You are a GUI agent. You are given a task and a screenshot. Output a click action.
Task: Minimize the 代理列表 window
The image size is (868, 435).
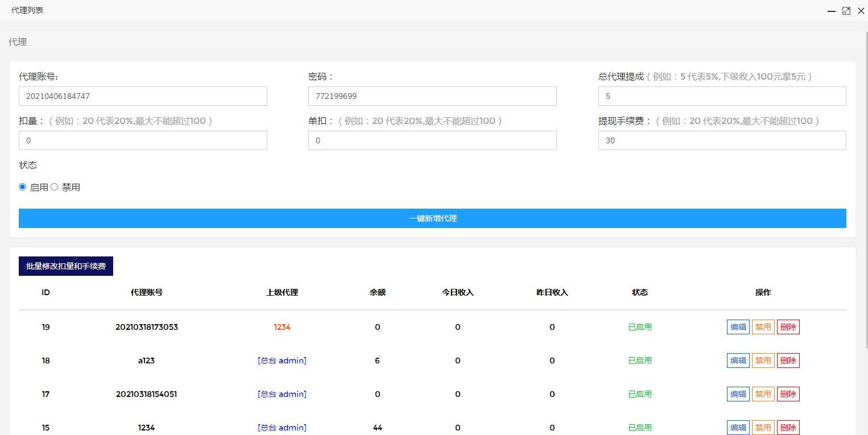[x=832, y=10]
